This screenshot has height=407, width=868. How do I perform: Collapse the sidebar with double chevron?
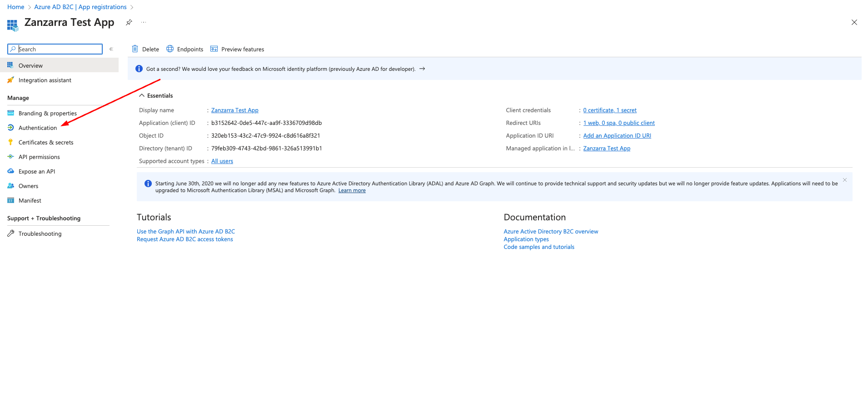pos(111,49)
